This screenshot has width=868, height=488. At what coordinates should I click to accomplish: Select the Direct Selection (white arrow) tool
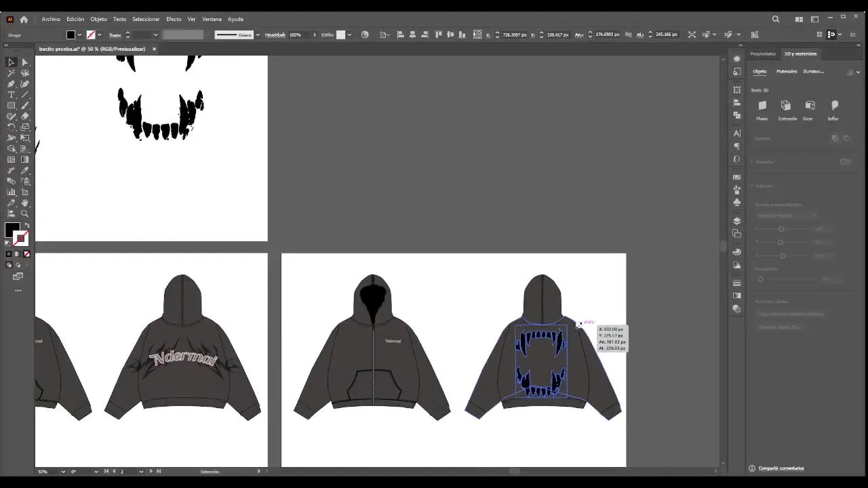24,62
